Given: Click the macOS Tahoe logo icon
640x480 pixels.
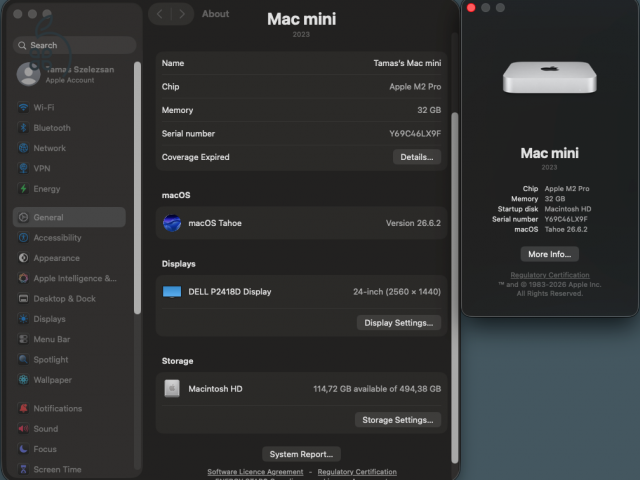Looking at the screenshot, I should tap(172, 223).
